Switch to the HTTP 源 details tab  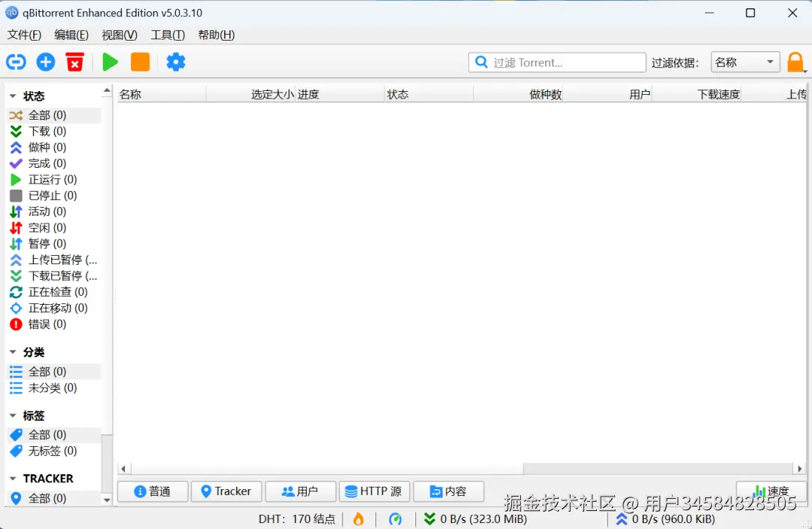[x=374, y=491]
